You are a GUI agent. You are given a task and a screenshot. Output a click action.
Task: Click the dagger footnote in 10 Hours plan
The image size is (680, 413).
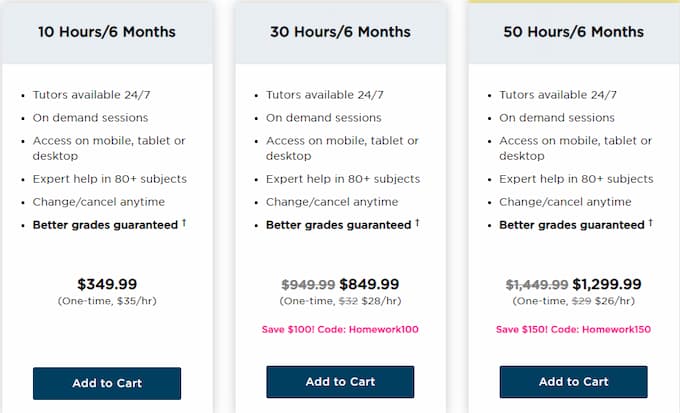pos(184,223)
